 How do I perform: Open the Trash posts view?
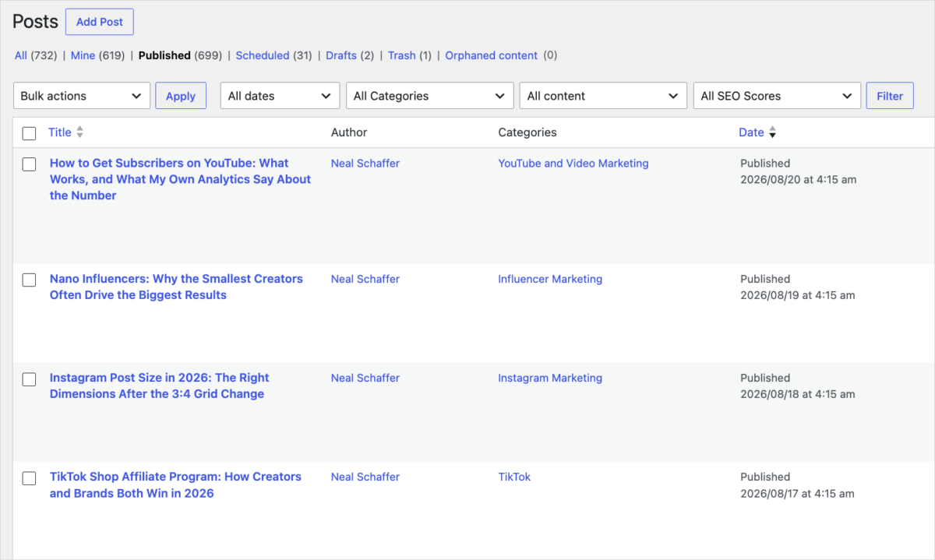coord(402,55)
